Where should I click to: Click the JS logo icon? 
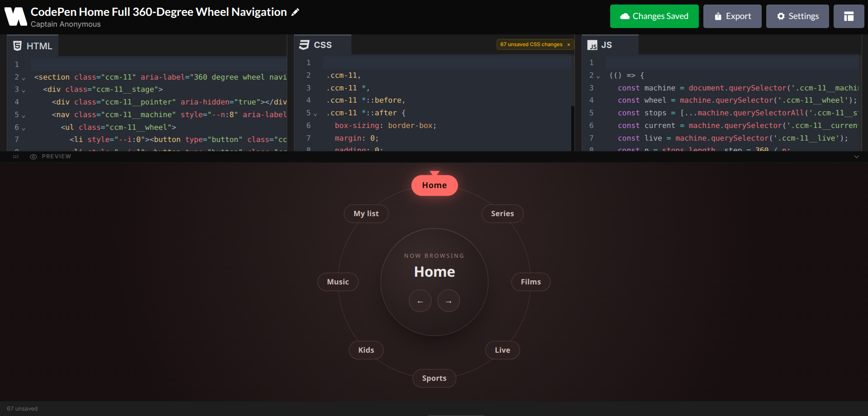[x=592, y=45]
